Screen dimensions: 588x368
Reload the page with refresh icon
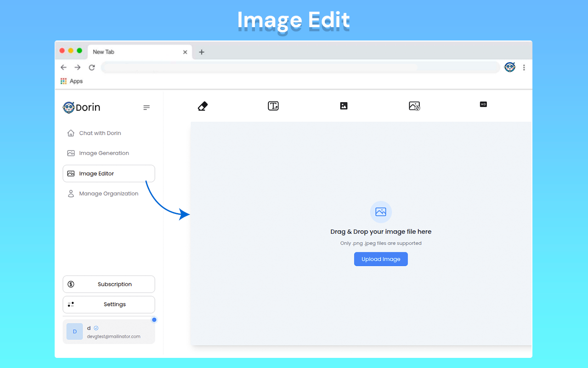tap(92, 68)
